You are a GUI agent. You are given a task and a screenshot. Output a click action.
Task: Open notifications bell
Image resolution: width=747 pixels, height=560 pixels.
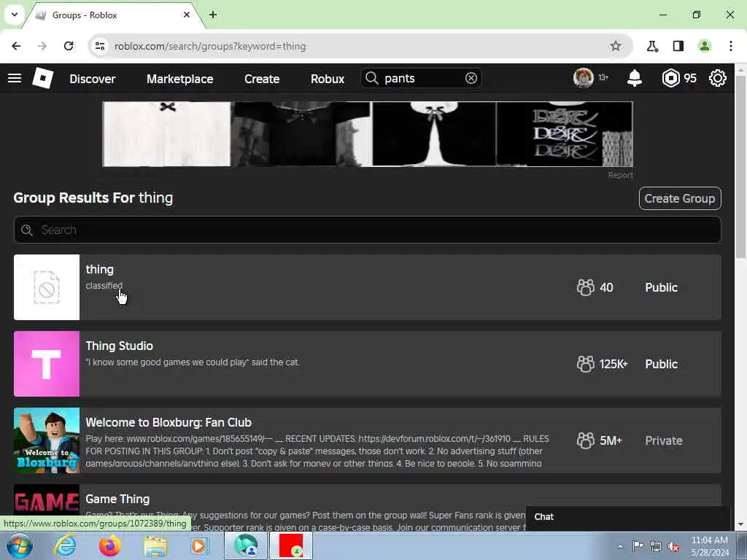634,77
